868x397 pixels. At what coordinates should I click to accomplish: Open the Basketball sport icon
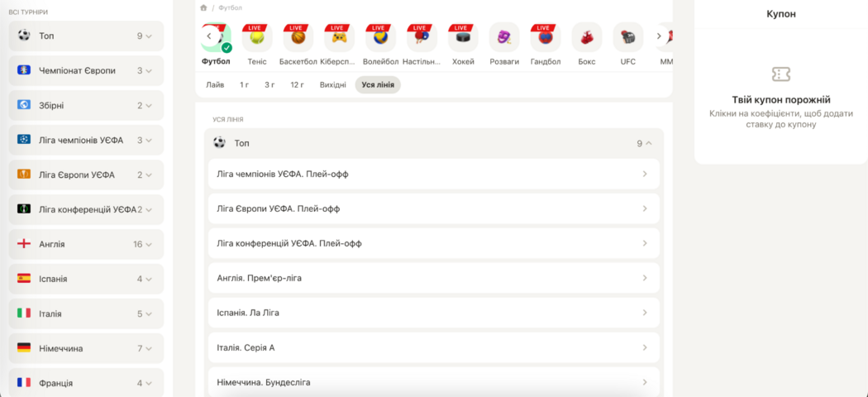click(298, 38)
